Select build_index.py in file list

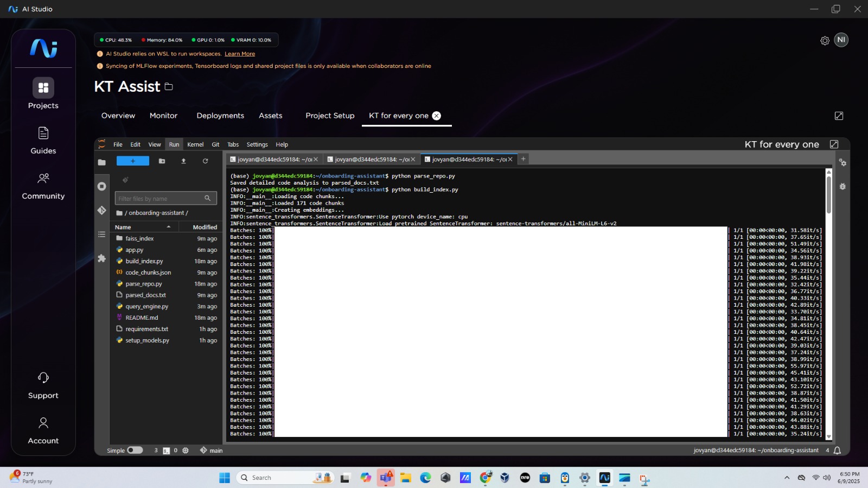(x=166, y=261)
